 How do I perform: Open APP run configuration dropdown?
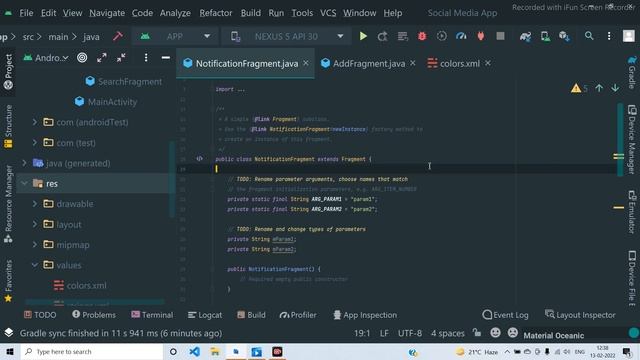(175, 36)
